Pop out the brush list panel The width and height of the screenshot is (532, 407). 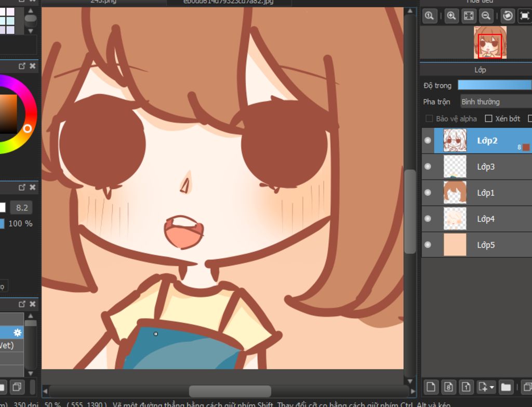click(22, 304)
